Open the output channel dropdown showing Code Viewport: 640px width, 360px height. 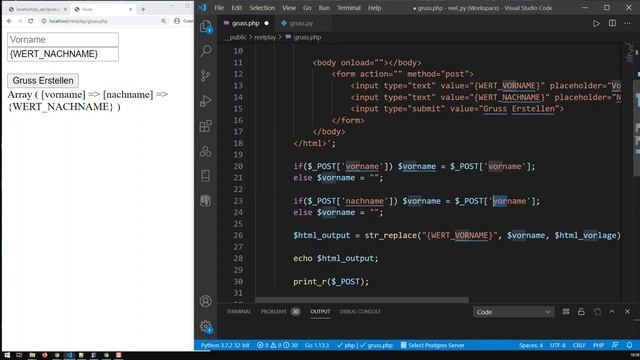point(513,312)
